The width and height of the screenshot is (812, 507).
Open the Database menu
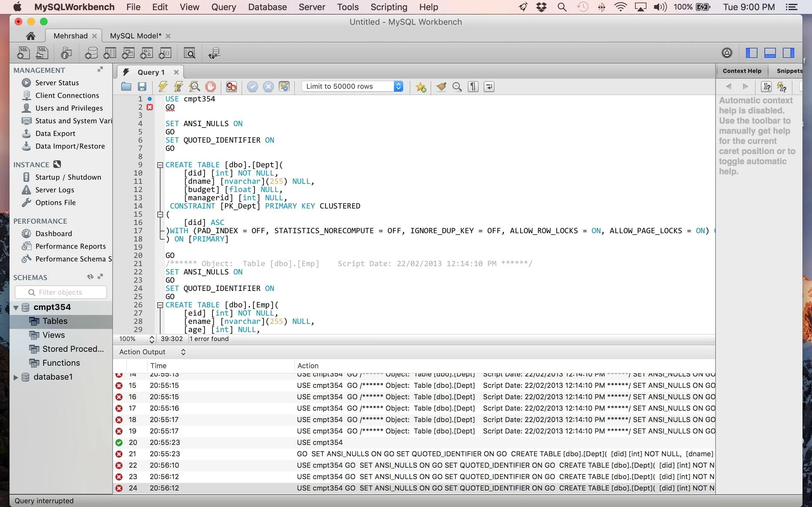pos(267,7)
